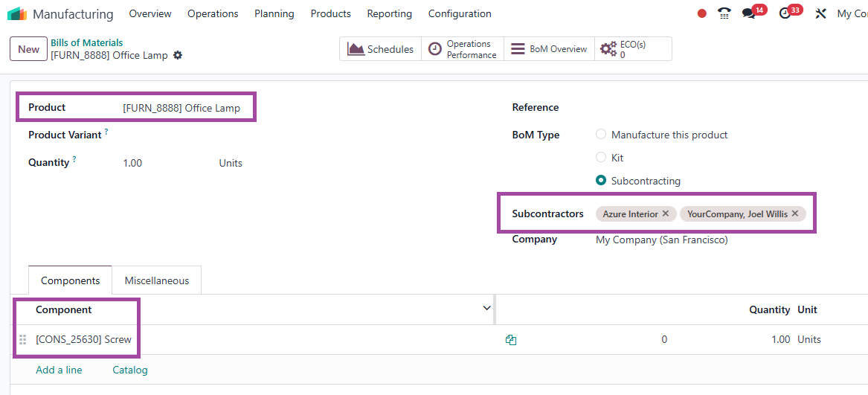Click the Schedules chart icon
Viewport: 868px width, 395px height.
tap(356, 49)
